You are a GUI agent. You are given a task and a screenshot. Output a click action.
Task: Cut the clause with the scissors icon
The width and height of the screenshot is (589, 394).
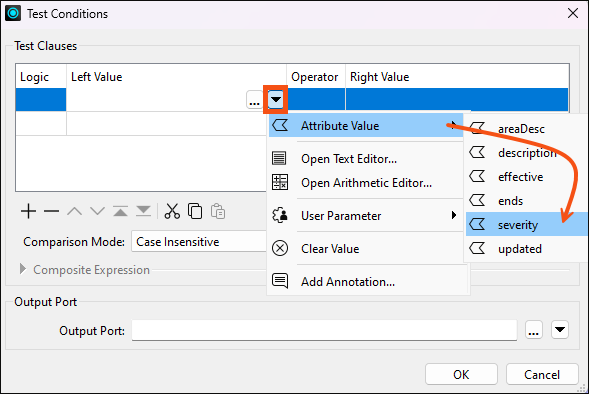tap(172, 211)
